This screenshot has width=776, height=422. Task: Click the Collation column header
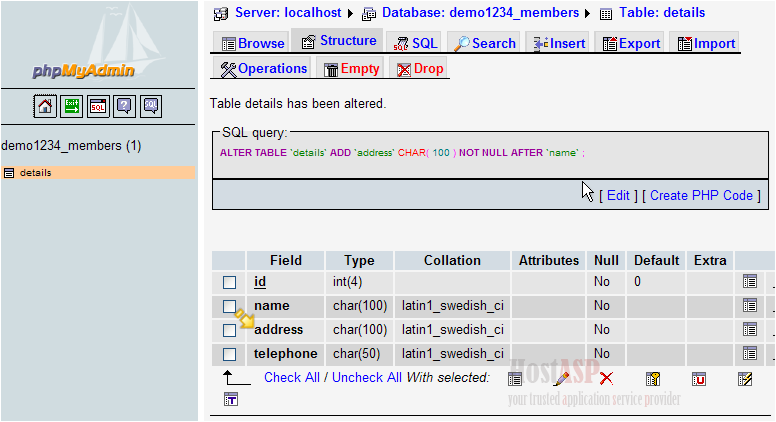[x=452, y=261]
